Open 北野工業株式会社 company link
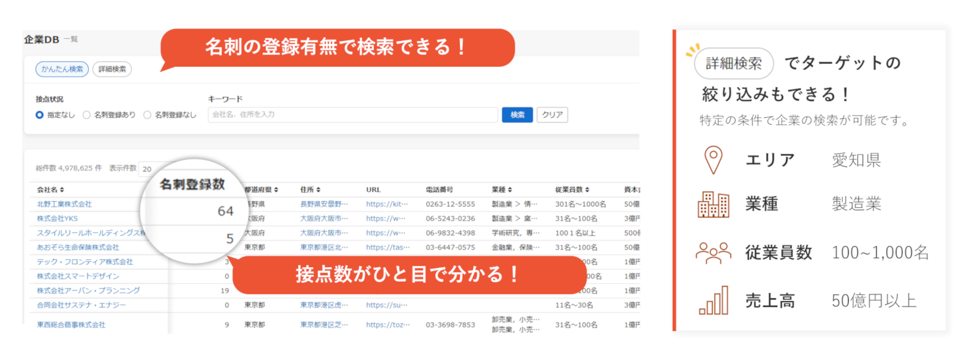The width and height of the screenshot is (980, 363). (64, 204)
